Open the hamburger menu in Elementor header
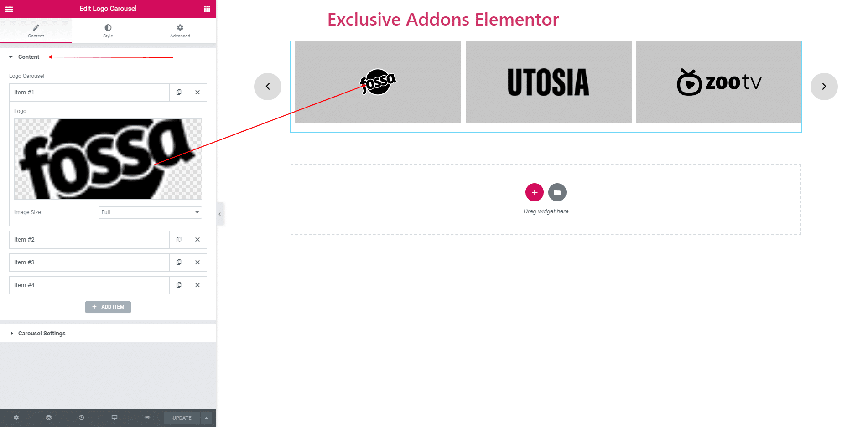This screenshot has height=427, width=868. pos(9,9)
